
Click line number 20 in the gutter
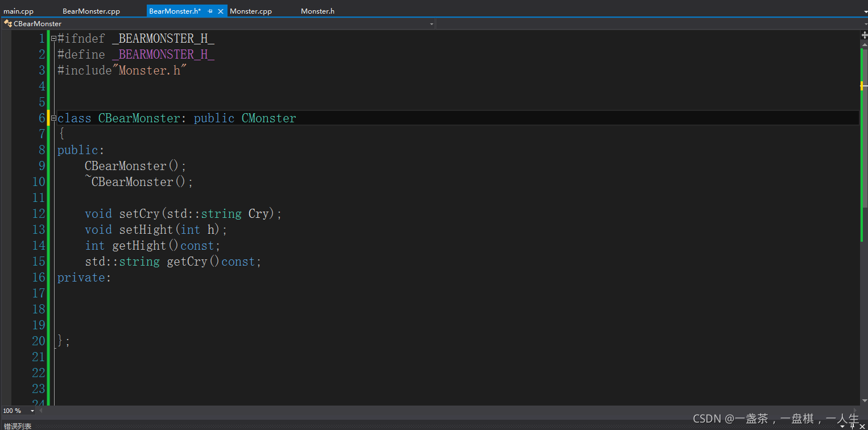[x=38, y=341]
